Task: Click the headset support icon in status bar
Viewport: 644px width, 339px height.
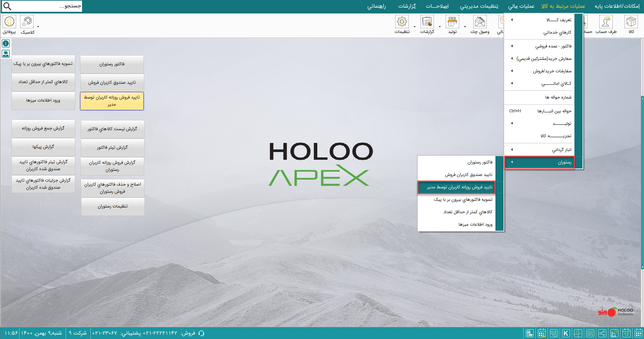Action: coord(201,333)
